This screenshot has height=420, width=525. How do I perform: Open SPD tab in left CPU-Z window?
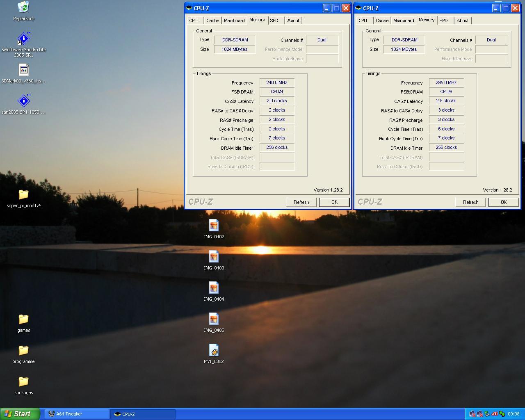point(274,21)
